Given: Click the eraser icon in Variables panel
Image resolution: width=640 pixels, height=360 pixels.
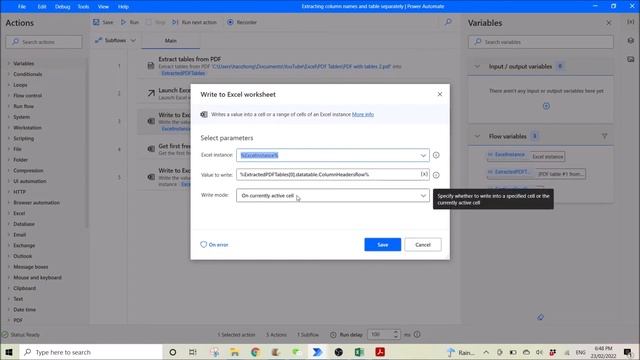Looking at the screenshot, I should pyautogui.click(x=540, y=317).
